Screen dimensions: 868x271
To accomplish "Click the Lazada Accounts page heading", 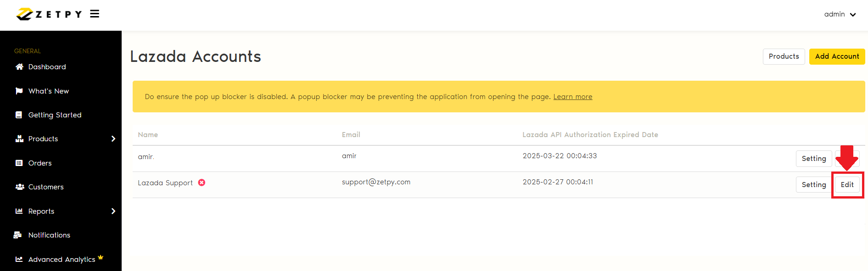I will click(196, 56).
